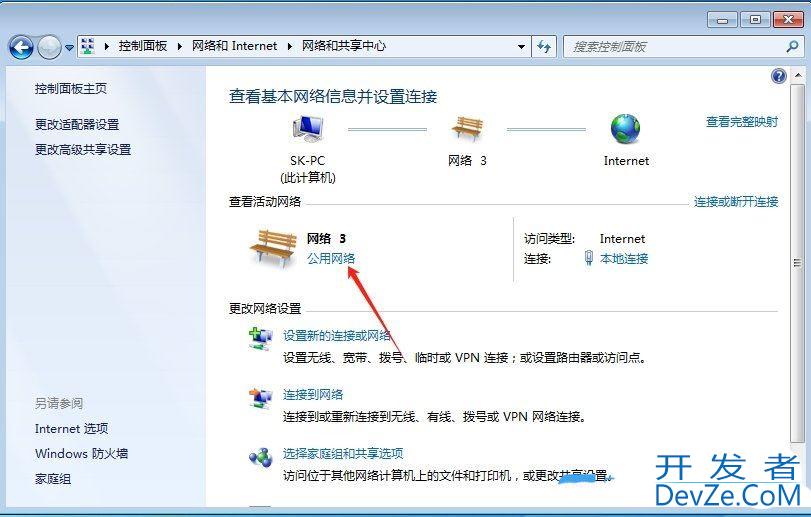Viewport: 811px width, 517px height.
Task: Click the large bench icon for 网络 3
Action: (x=274, y=248)
